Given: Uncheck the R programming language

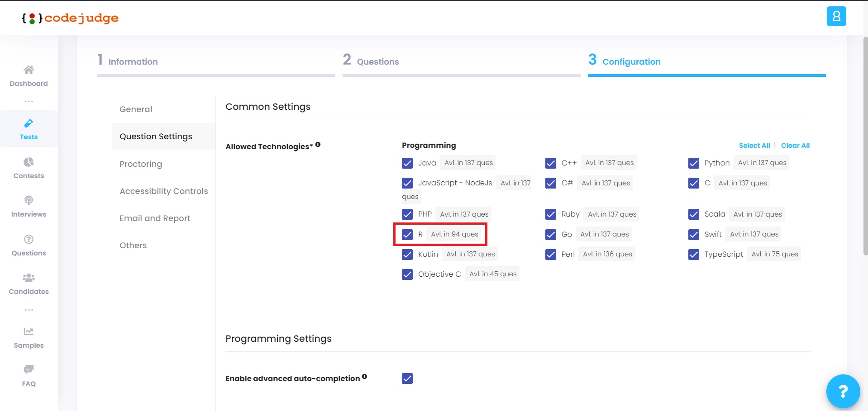Looking at the screenshot, I should (407, 234).
